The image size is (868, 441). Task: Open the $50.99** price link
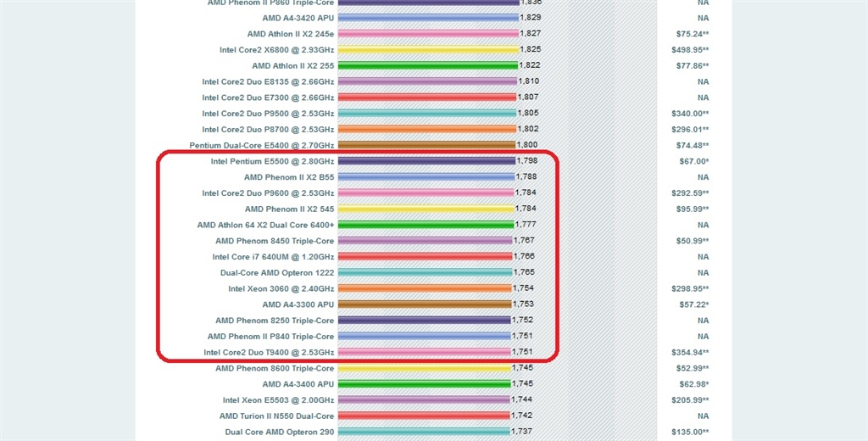click(693, 242)
